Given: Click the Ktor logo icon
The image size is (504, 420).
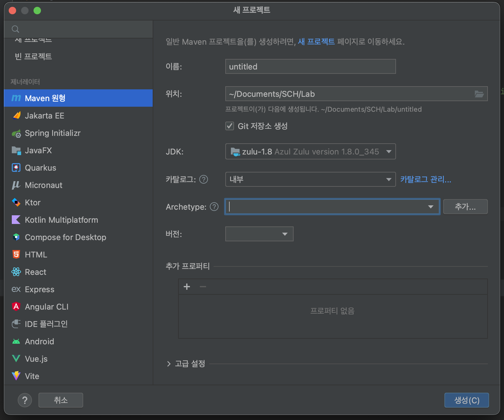Looking at the screenshot, I should click(16, 203).
